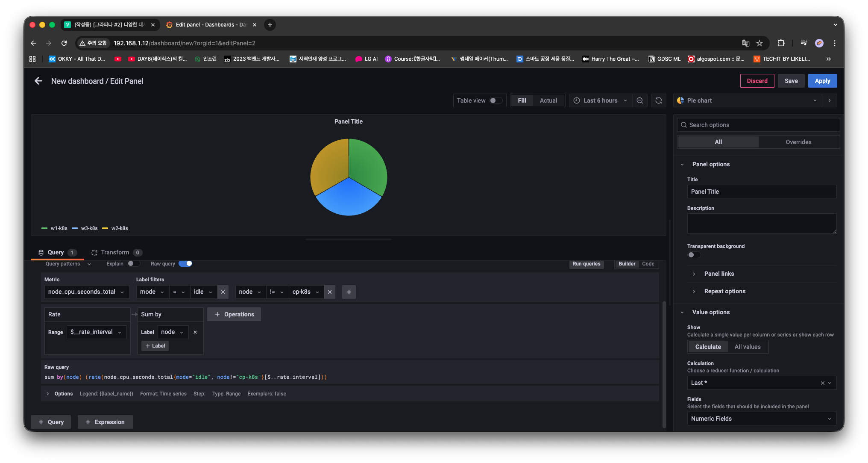
Task: Select the Overrides tab
Action: pyautogui.click(x=798, y=142)
